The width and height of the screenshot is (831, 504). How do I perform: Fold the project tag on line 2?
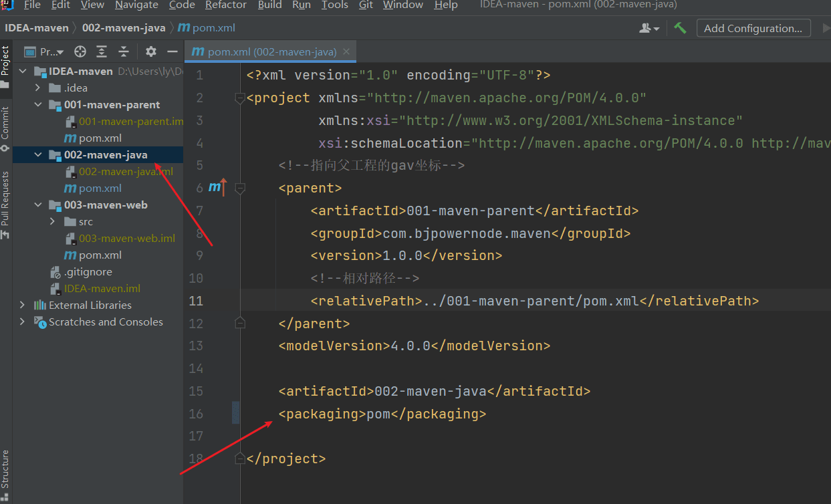click(x=239, y=98)
